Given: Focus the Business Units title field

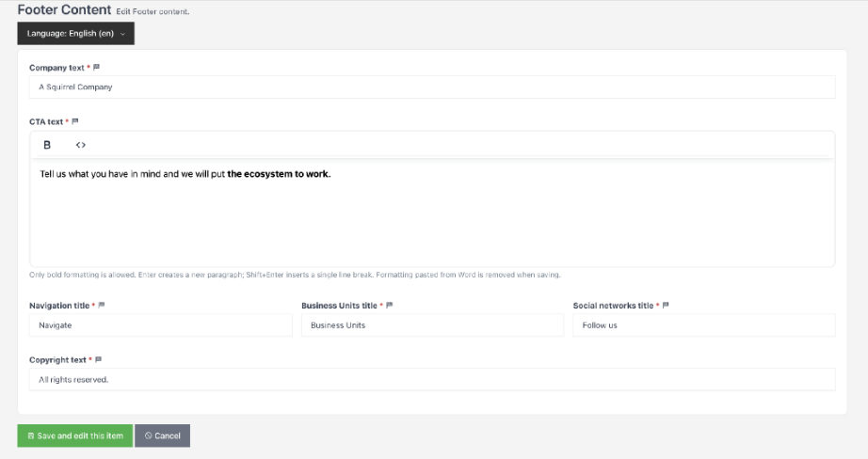Looking at the screenshot, I should (x=432, y=325).
